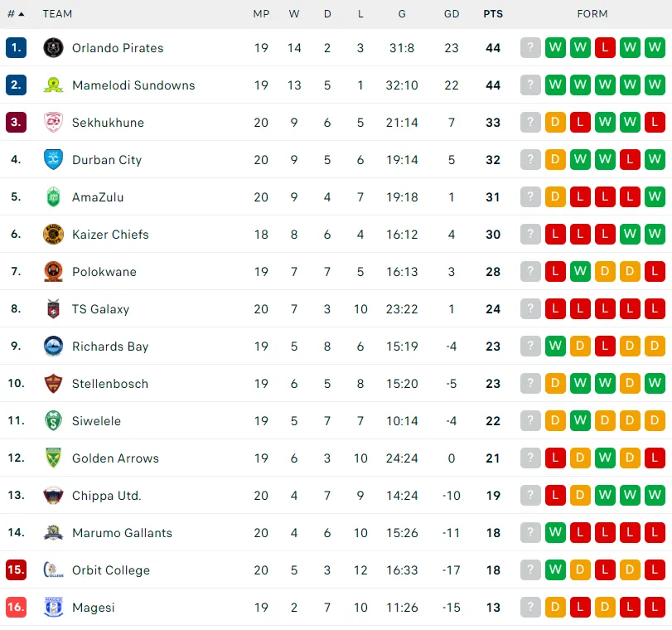Click the AmaZulu green crest icon
Screen dimensions: 672x630
click(x=53, y=197)
